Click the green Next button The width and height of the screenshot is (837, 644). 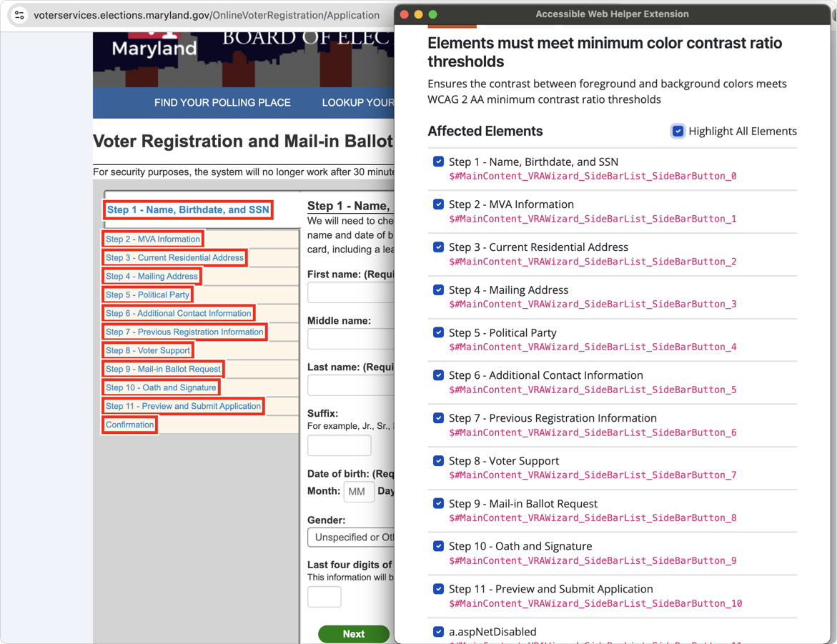(353, 634)
